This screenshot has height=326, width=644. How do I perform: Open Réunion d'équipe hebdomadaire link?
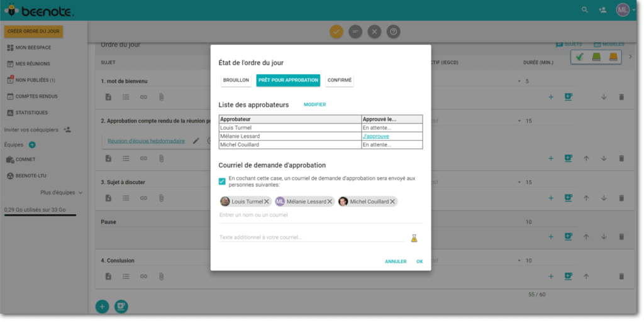pyautogui.click(x=146, y=141)
